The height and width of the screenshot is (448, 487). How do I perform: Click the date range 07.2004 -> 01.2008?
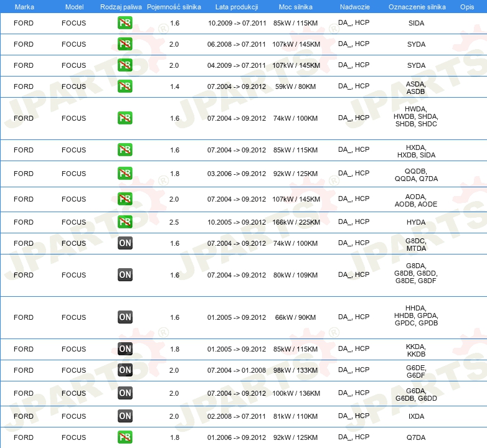tap(237, 370)
